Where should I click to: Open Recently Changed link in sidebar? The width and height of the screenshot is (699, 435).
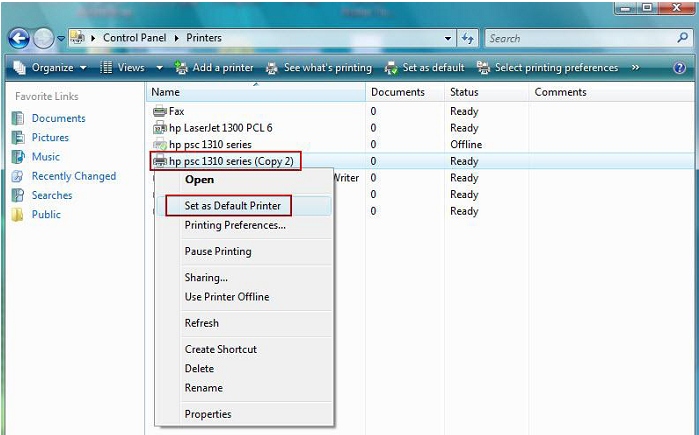tap(73, 176)
